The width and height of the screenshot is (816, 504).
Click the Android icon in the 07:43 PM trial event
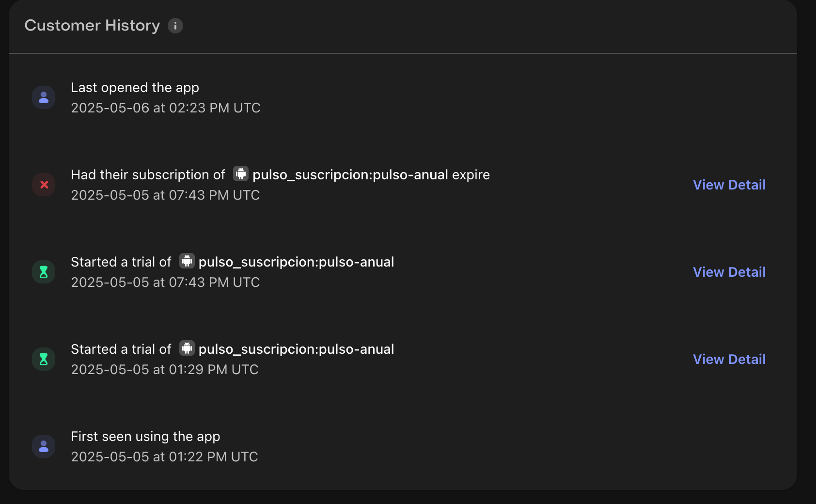click(x=187, y=261)
